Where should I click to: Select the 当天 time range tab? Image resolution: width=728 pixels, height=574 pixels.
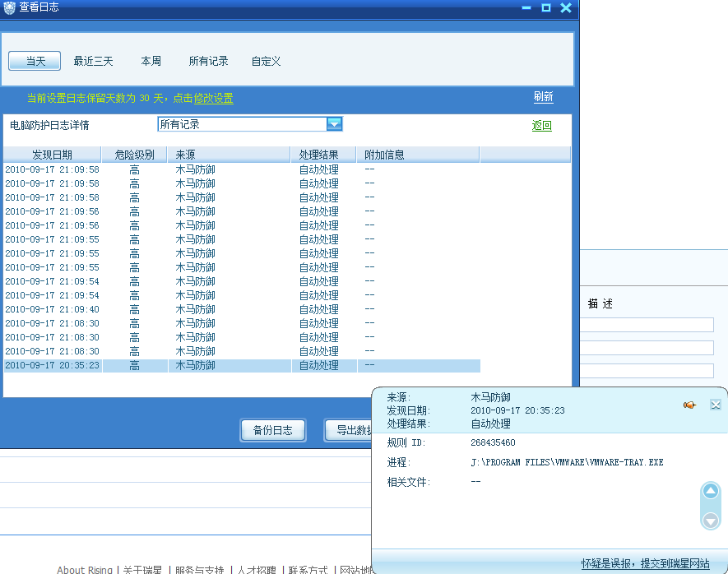click(35, 61)
